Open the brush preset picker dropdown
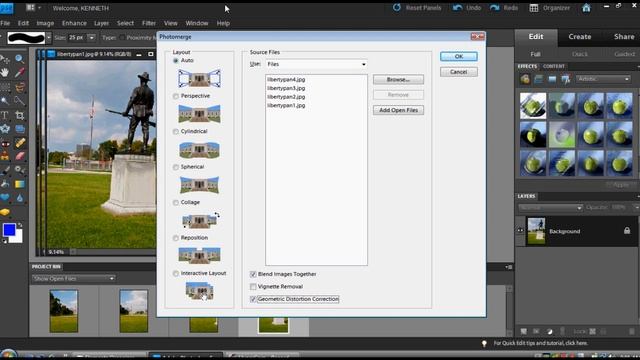The width and height of the screenshot is (640, 360). [x=49, y=38]
